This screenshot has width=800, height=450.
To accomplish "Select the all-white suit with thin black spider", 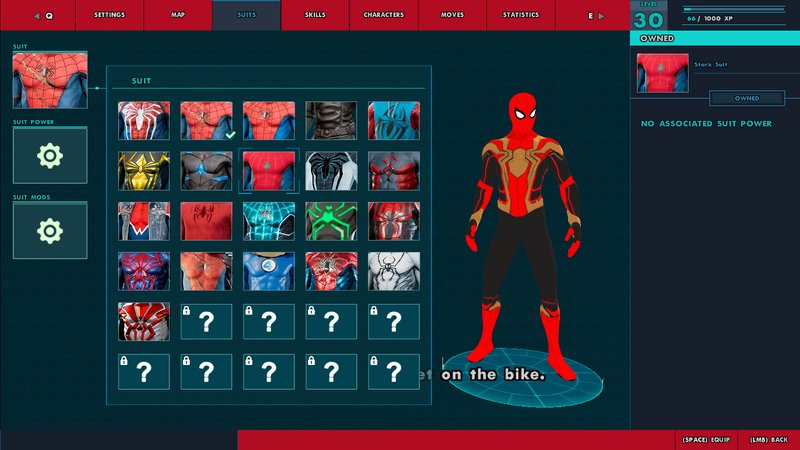I will [394, 271].
